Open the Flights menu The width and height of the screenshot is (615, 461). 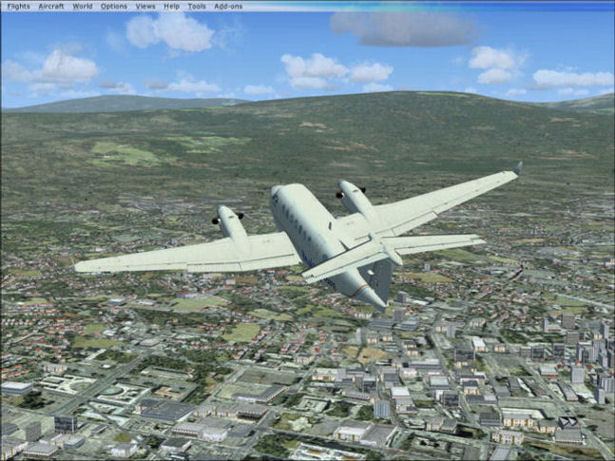click(x=18, y=6)
